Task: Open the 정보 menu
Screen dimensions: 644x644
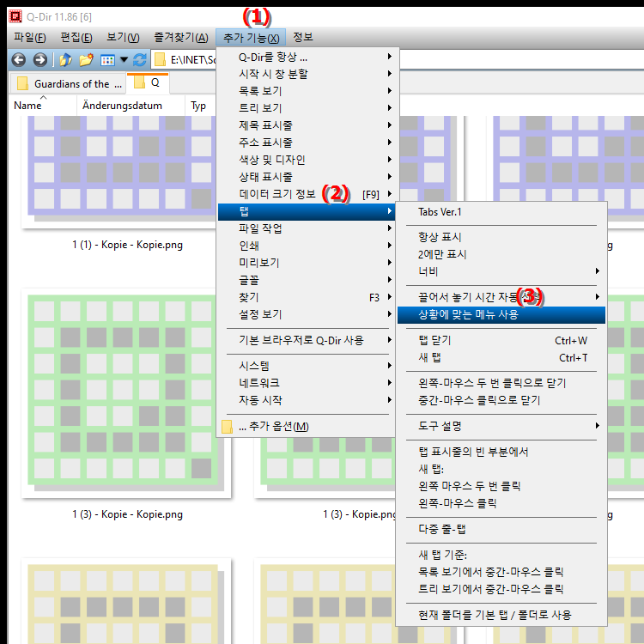Action: [303, 38]
